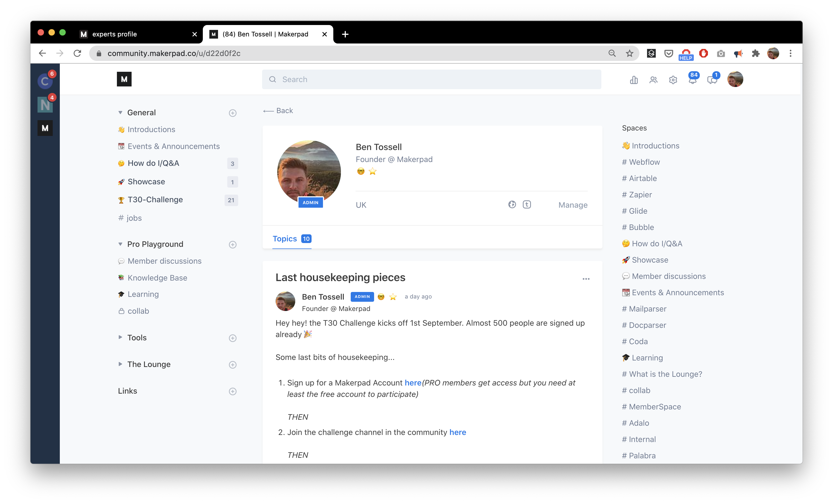Viewport: 833px width, 504px height.
Task: Open the three-dot menu on housekeeping post
Action: pos(586,279)
